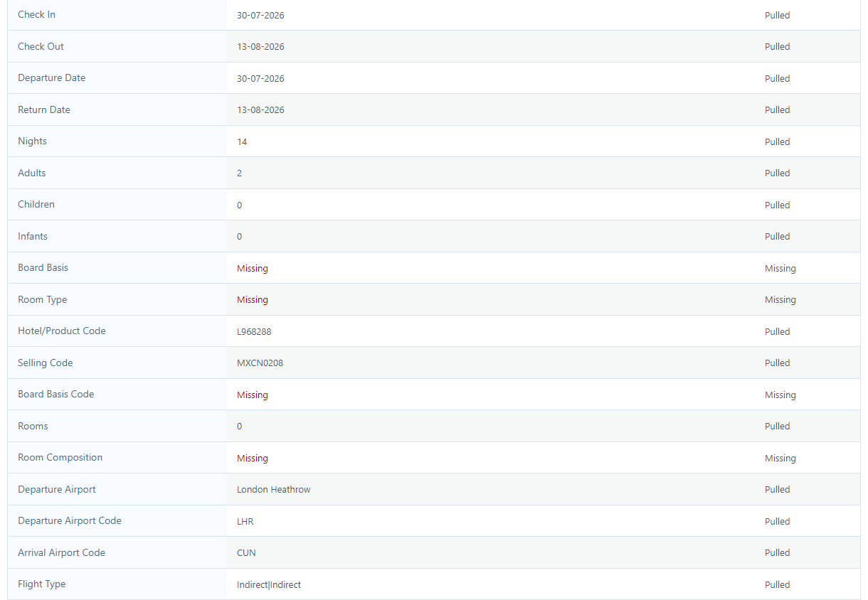
Task: Select the Infants value 0
Action: point(239,237)
